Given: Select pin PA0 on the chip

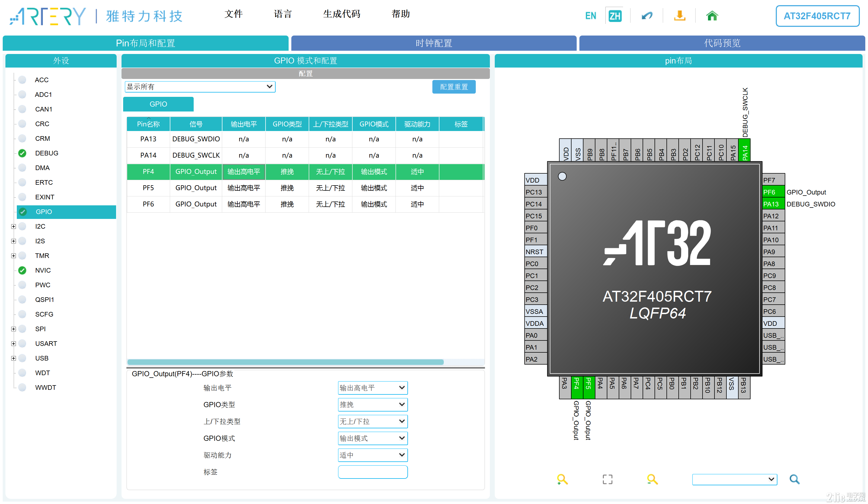Looking at the screenshot, I should (536, 335).
